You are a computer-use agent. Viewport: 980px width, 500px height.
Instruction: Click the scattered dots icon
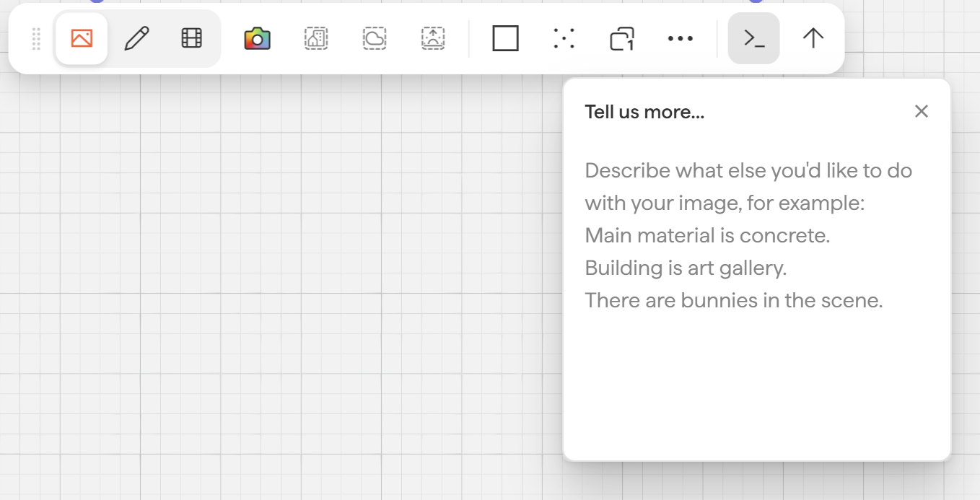564,38
